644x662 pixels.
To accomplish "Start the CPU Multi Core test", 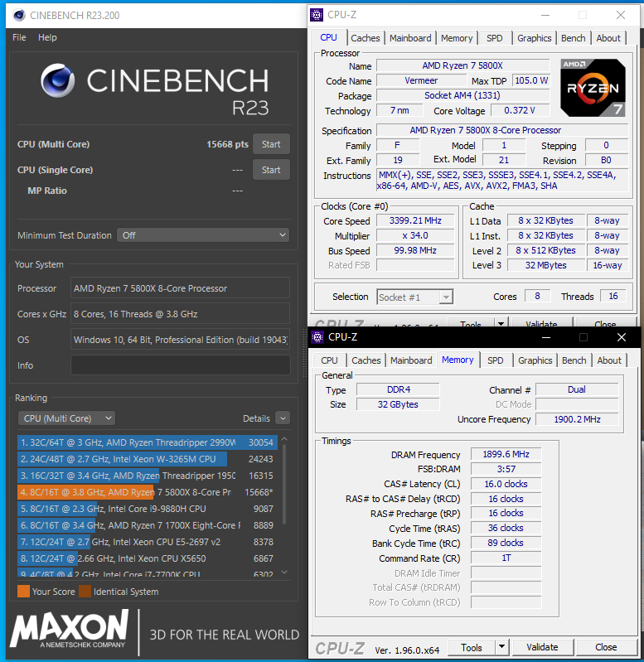I will (x=271, y=144).
